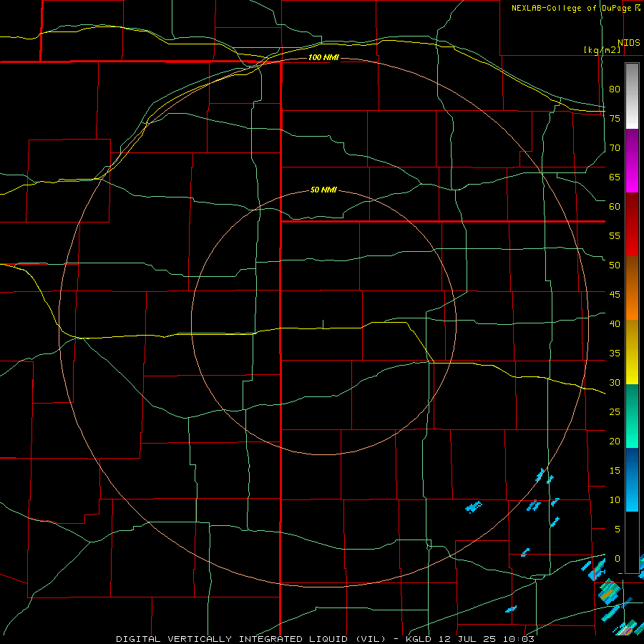Screen dimensions: 644x644
Task: Select the purple-magenta segment of the color bar
Action: point(632,161)
